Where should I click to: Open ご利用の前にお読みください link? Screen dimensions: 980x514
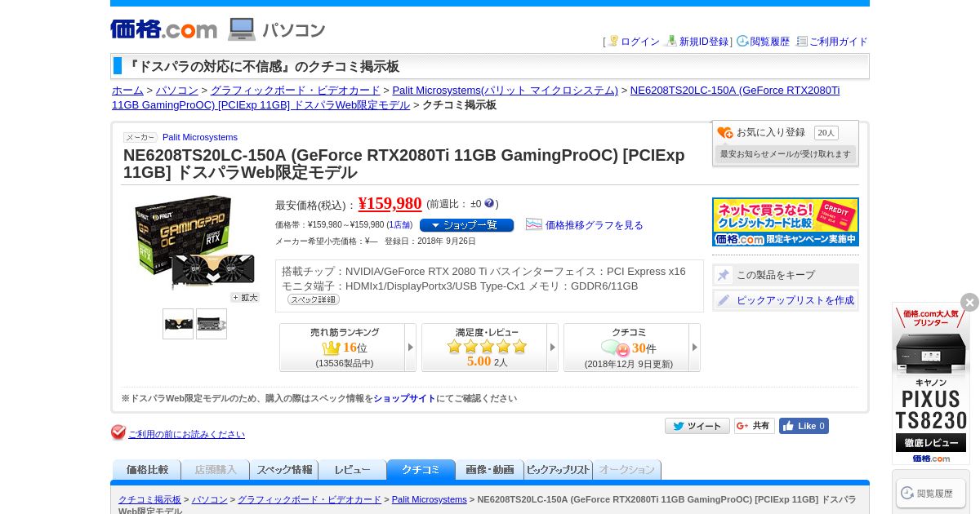(x=186, y=434)
